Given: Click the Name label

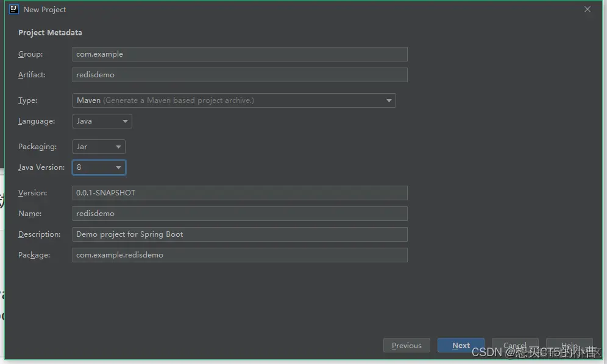Looking at the screenshot, I should 30,214.
